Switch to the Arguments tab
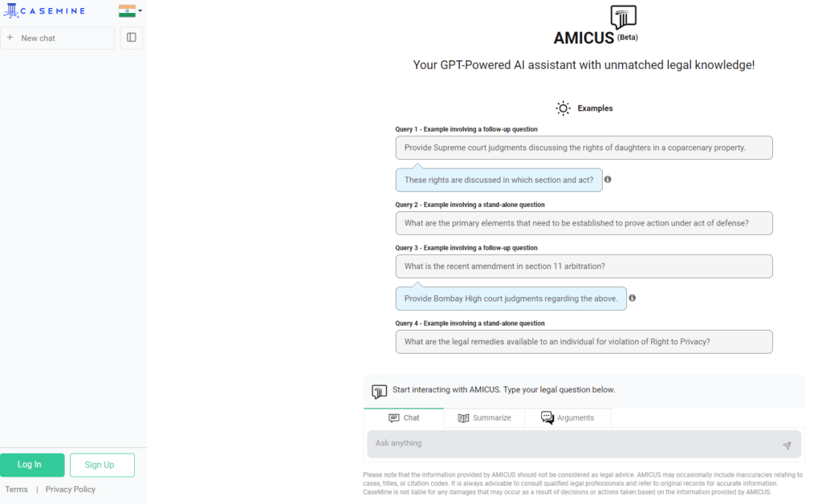This screenshot has width=822, height=504. coord(568,418)
